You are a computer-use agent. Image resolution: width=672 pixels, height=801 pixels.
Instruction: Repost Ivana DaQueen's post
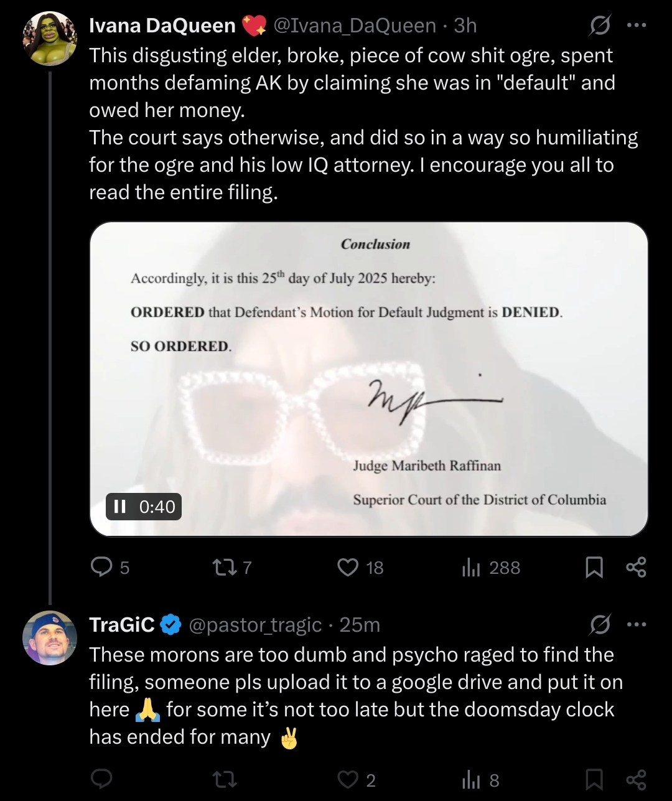[x=222, y=567]
